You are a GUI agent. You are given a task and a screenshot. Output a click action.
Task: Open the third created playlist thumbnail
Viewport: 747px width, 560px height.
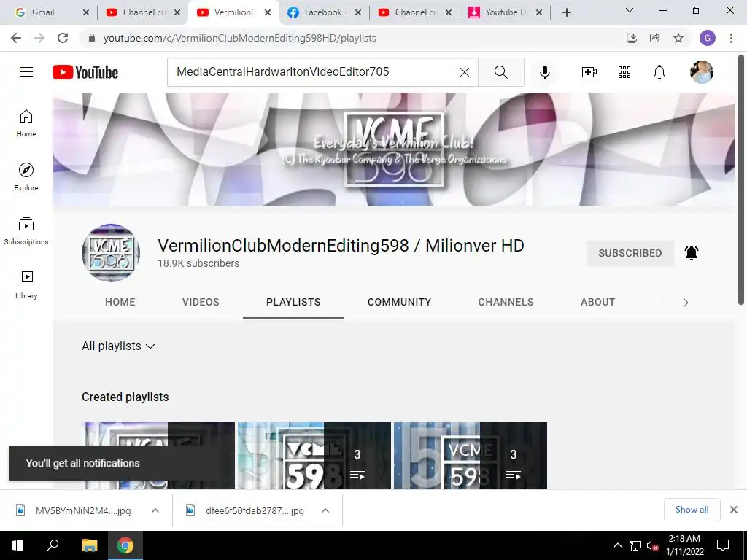(x=471, y=456)
